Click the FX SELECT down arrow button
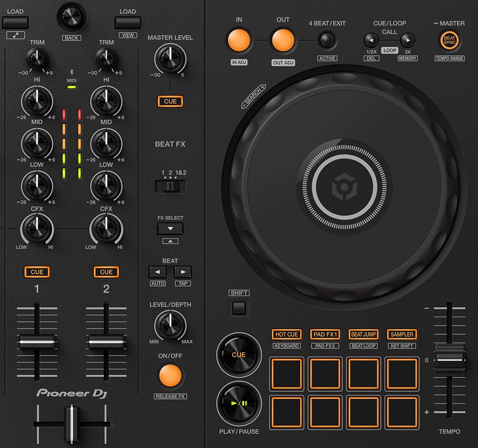 [x=171, y=229]
